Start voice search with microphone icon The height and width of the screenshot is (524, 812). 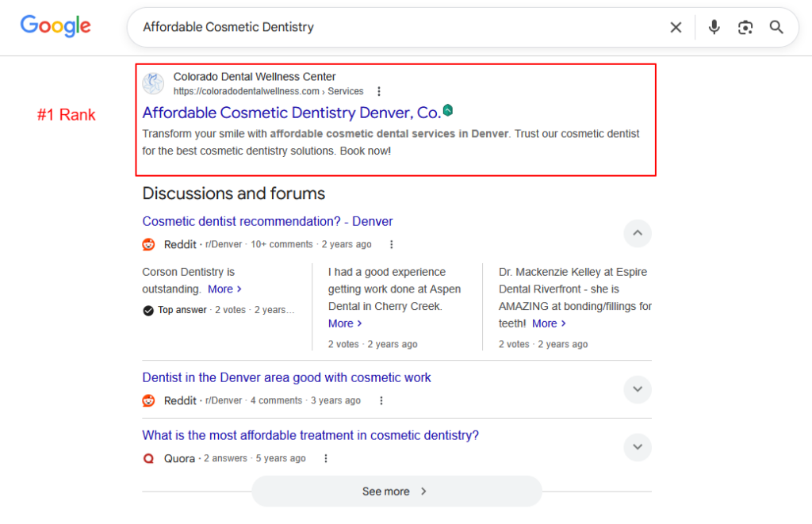click(714, 28)
